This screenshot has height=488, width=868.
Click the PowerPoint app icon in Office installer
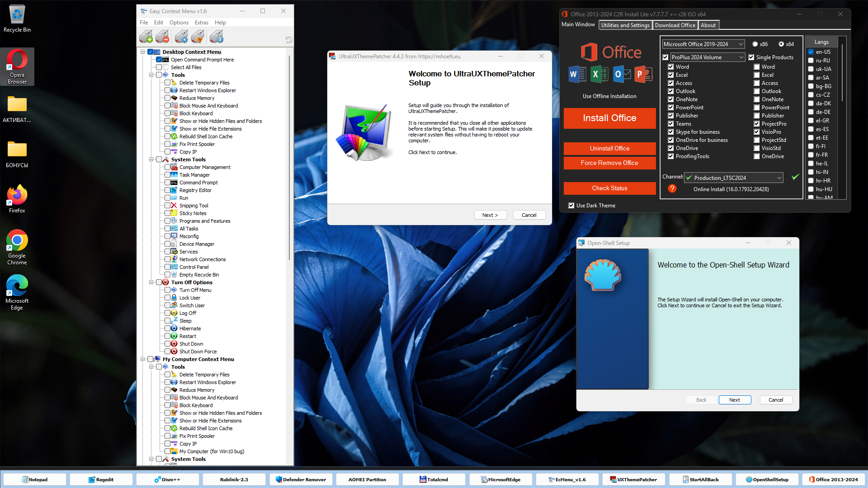click(643, 74)
